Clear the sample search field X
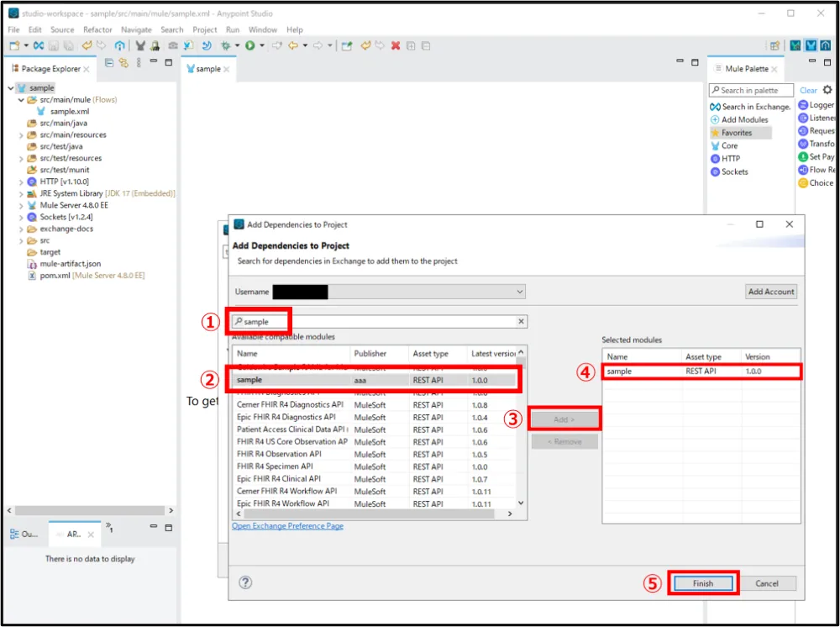 pyautogui.click(x=521, y=322)
